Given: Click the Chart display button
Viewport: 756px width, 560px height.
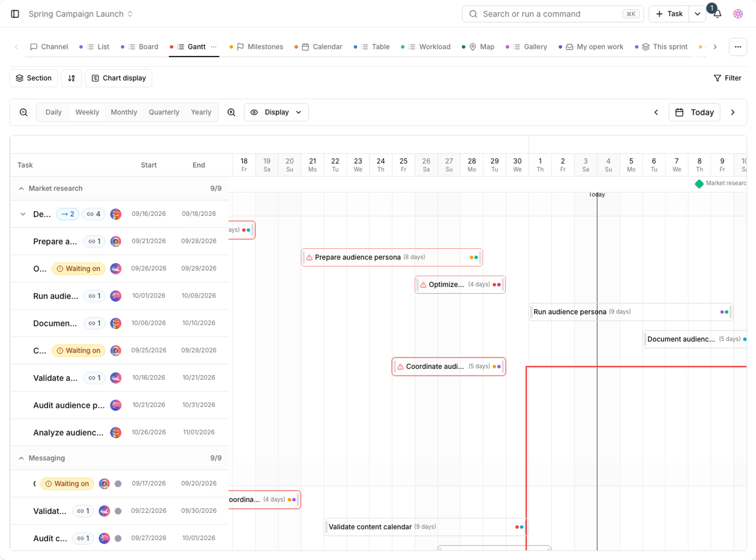Looking at the screenshot, I should click(x=119, y=78).
